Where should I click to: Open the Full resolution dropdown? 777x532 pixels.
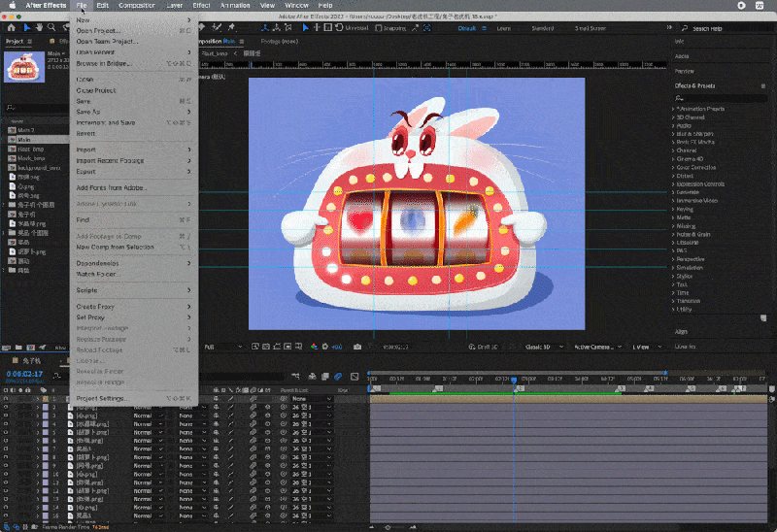coord(223,347)
